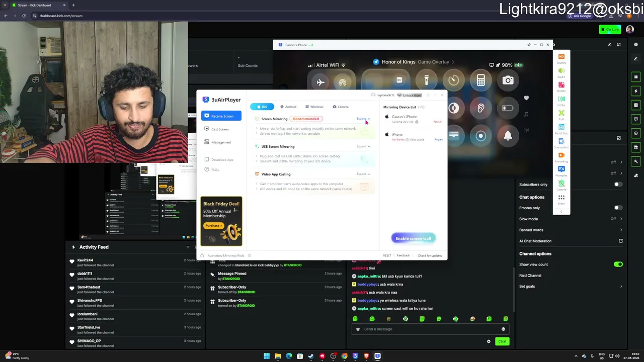Click the H-Flip icon in the mirror toolbar
644x362 pixels.
561,99
